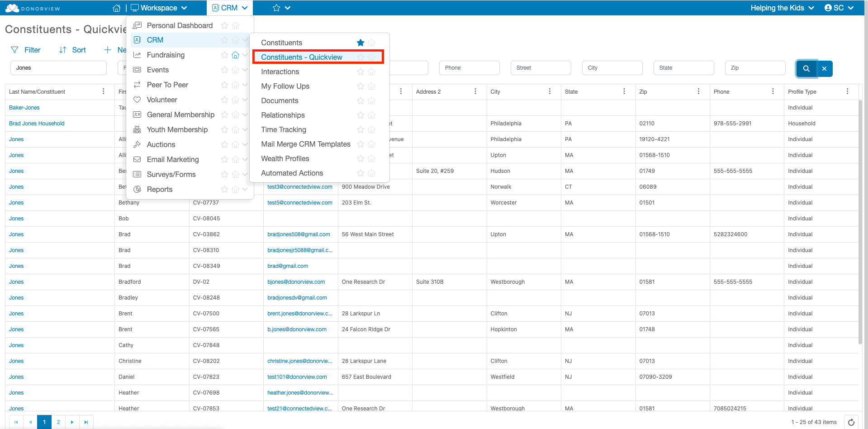
Task: Click the home icon beside Fundraising
Action: [x=235, y=55]
